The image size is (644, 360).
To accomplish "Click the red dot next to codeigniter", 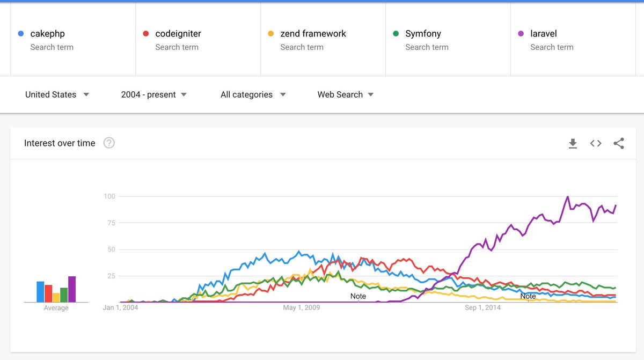I will click(x=145, y=34).
